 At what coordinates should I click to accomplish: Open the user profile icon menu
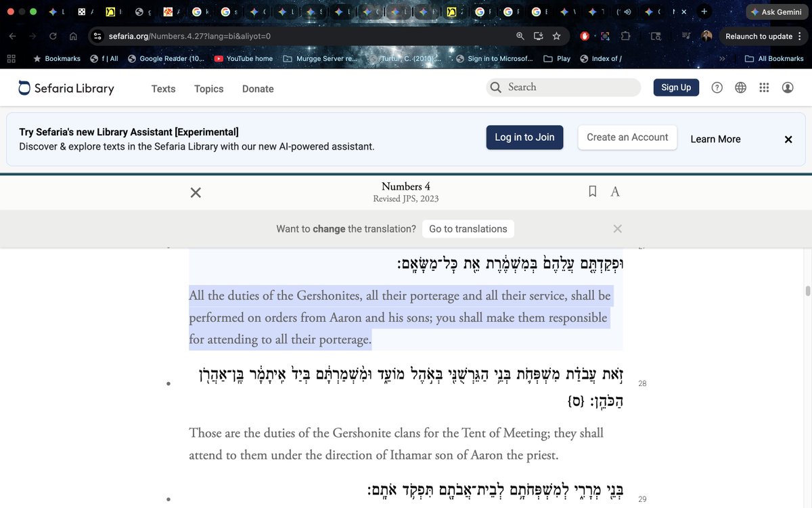(x=788, y=87)
